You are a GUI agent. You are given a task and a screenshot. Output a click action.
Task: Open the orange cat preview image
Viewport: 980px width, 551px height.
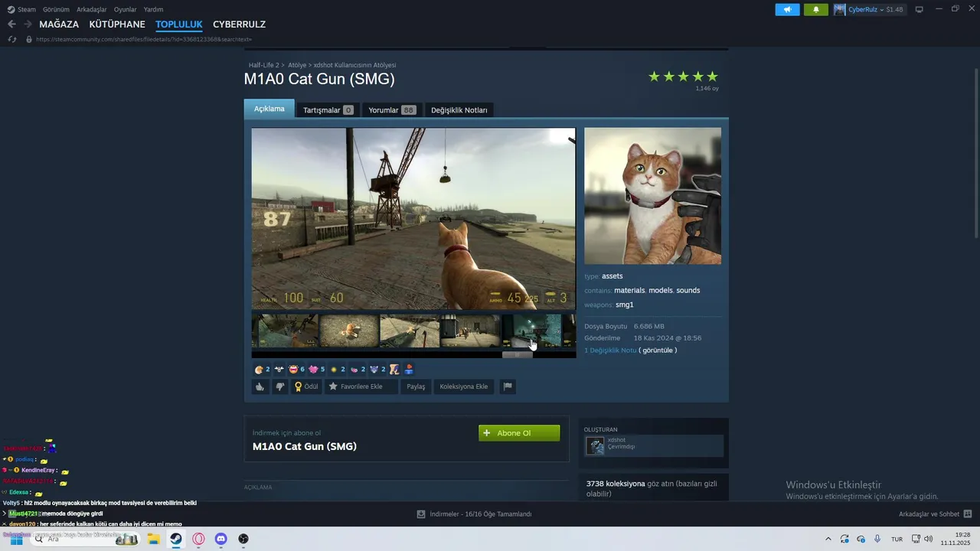pos(652,196)
